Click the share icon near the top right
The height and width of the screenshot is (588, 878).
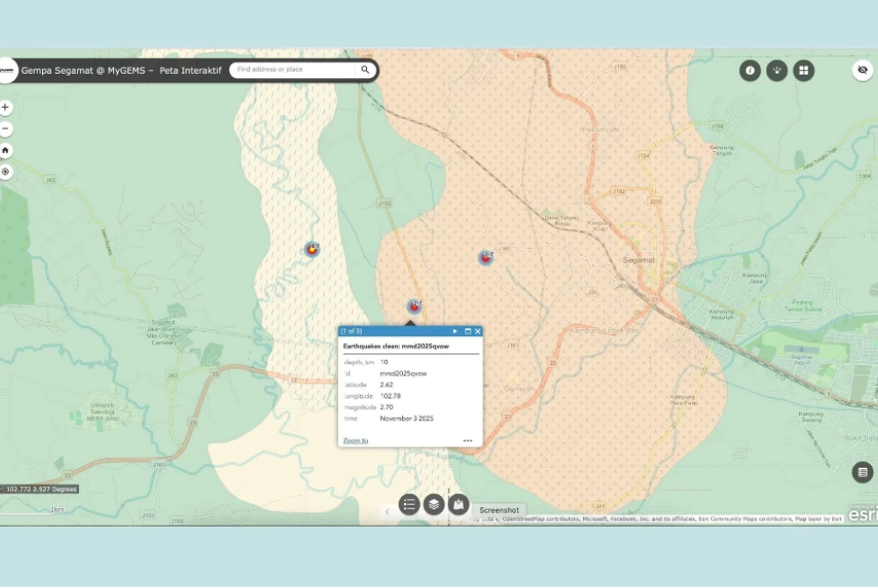click(776, 70)
